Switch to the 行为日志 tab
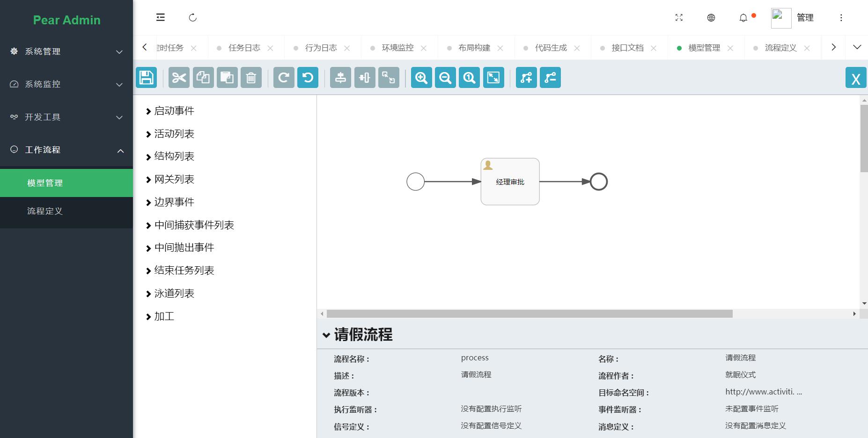The image size is (868, 438). pyautogui.click(x=321, y=48)
